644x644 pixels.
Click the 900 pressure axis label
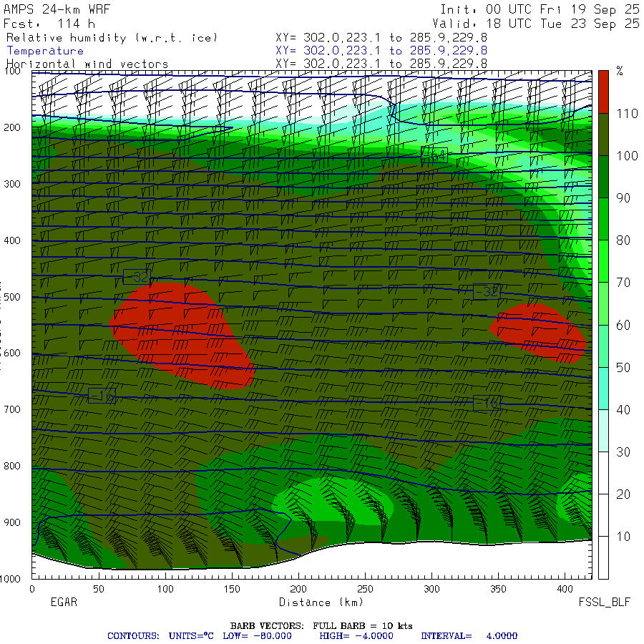point(12,522)
